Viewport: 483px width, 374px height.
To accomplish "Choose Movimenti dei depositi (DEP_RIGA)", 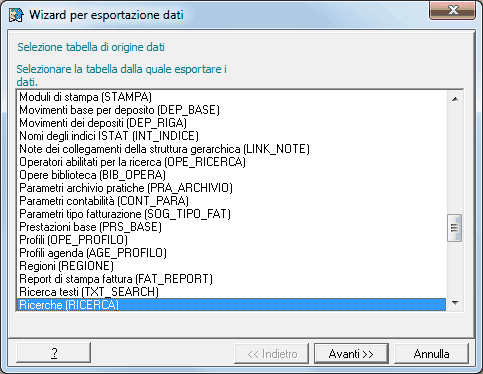I will (x=231, y=123).
